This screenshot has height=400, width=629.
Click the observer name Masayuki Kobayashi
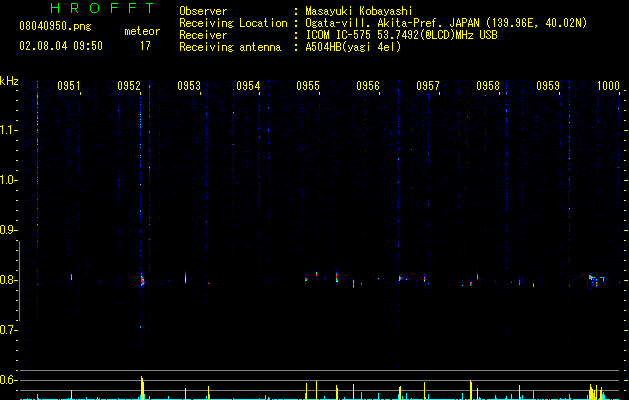point(359,11)
